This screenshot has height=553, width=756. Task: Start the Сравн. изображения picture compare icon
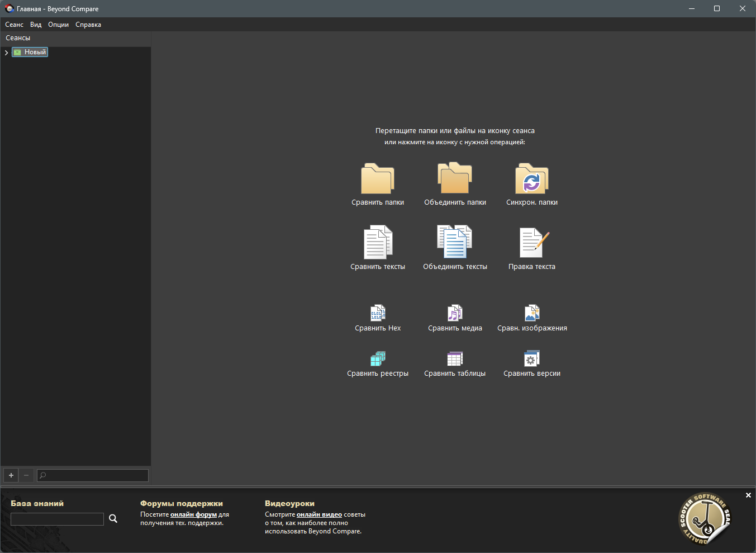tap(532, 313)
